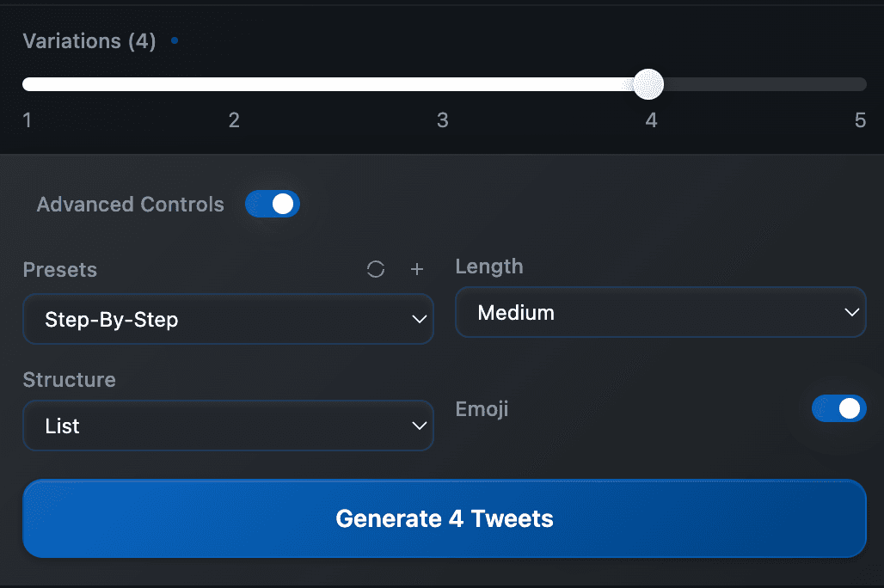This screenshot has height=588, width=884.
Task: Click the Variations (4) heading
Action: [x=89, y=40]
